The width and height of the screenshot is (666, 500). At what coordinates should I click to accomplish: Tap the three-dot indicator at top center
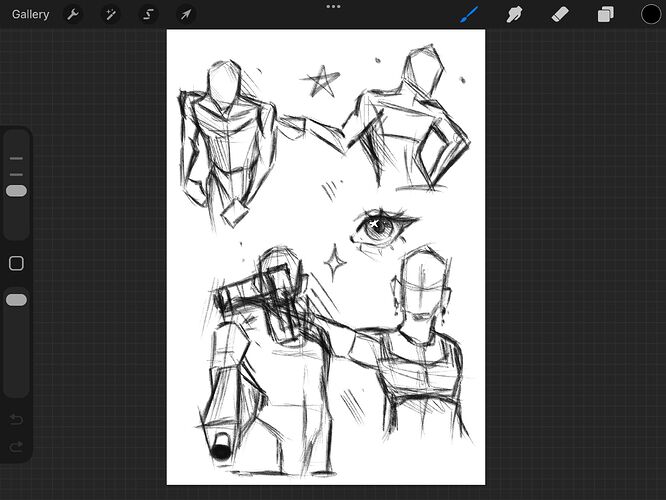point(333,6)
